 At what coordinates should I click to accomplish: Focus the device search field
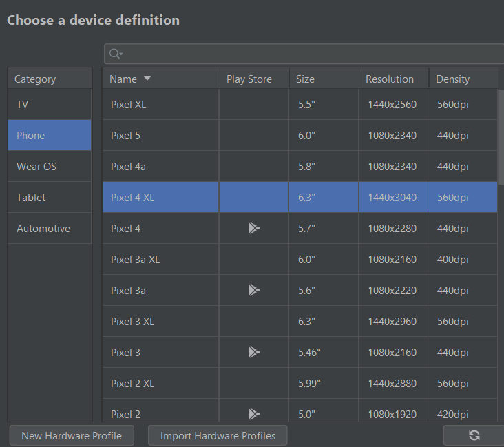click(310, 54)
